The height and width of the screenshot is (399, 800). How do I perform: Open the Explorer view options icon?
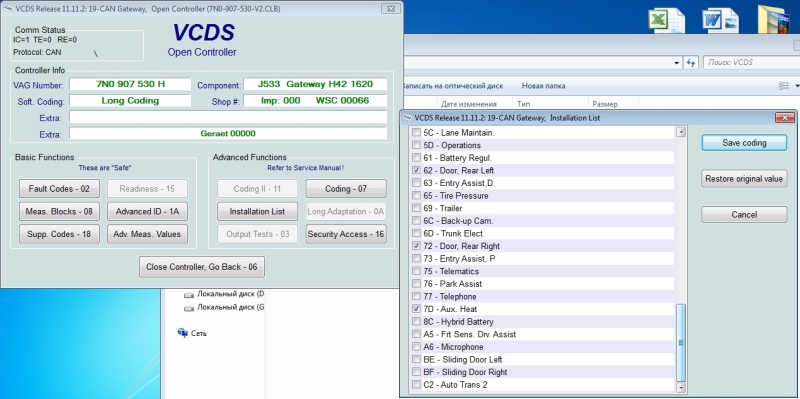(784, 86)
